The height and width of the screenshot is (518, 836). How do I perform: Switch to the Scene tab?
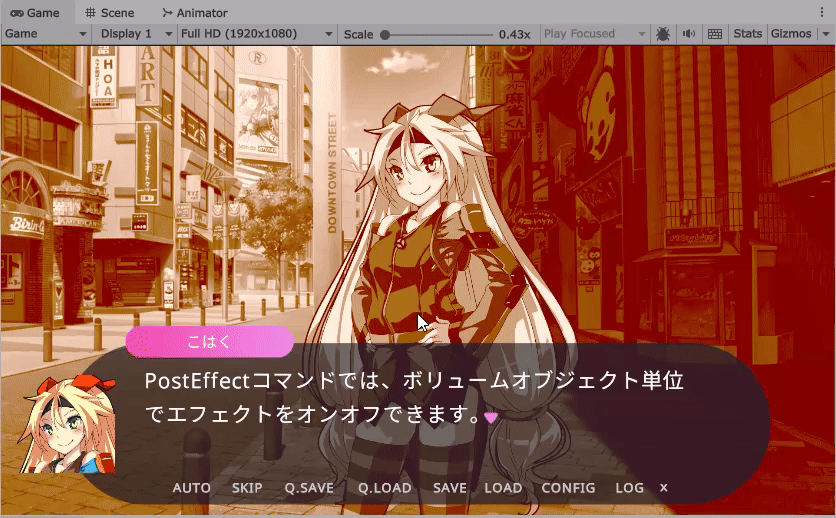pyautogui.click(x=111, y=13)
